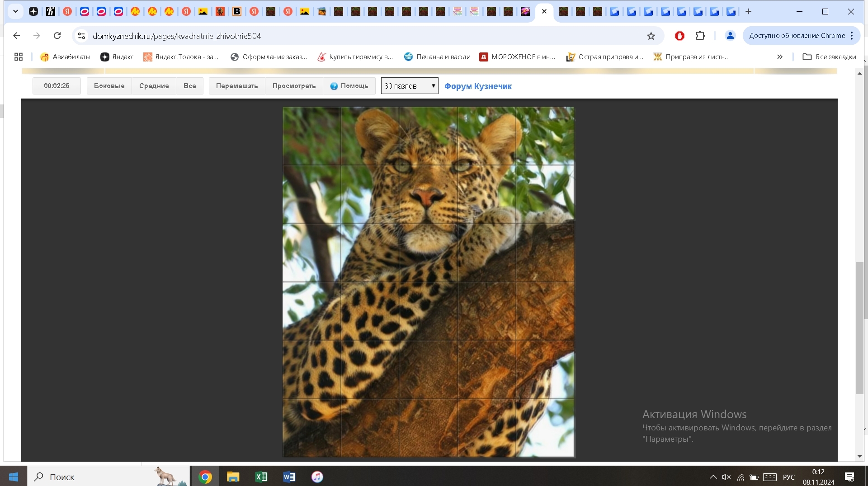The height and width of the screenshot is (486, 868).
Task: Click the page scrollbar up arrow
Action: (859, 73)
